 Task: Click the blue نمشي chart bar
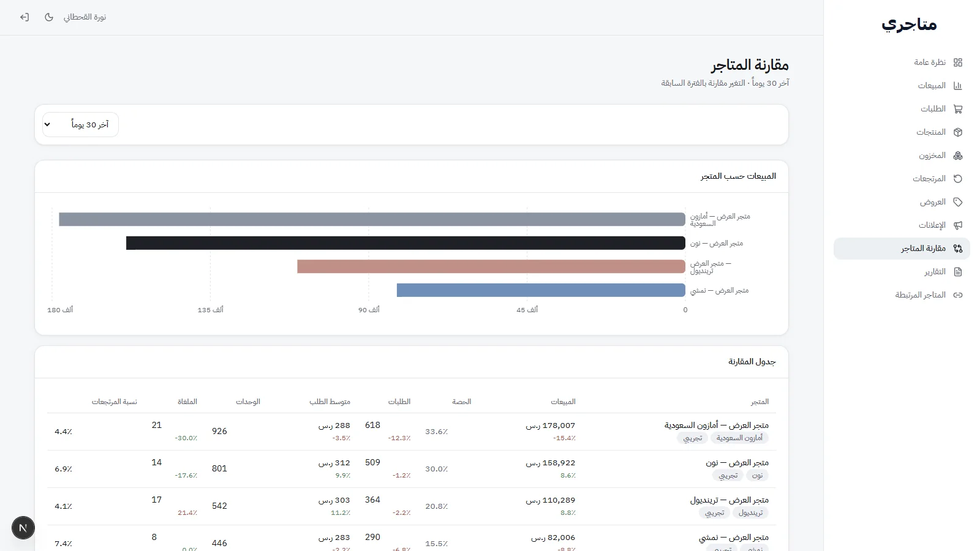point(541,290)
